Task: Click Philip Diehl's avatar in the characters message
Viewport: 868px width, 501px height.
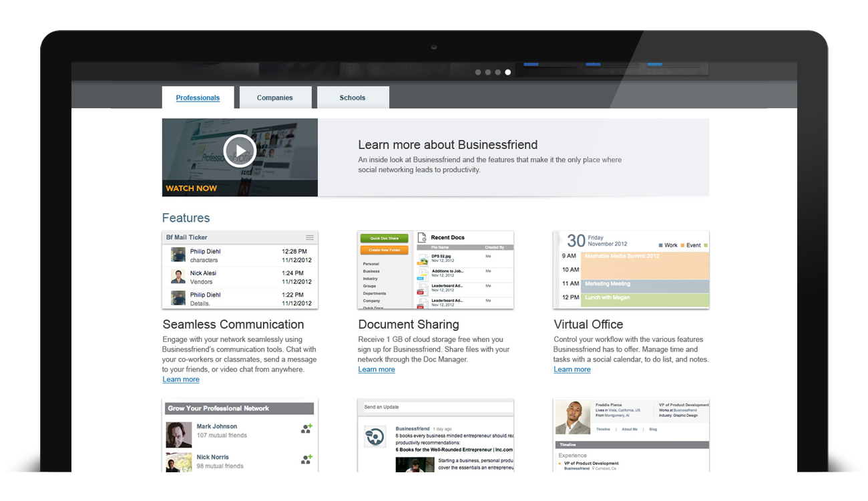Action: (x=178, y=255)
